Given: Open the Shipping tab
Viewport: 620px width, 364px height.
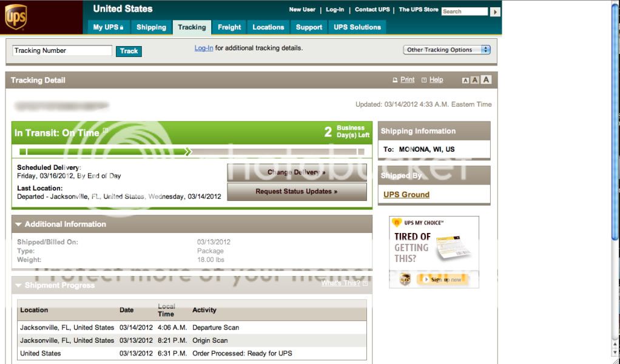Looking at the screenshot, I should (x=151, y=27).
